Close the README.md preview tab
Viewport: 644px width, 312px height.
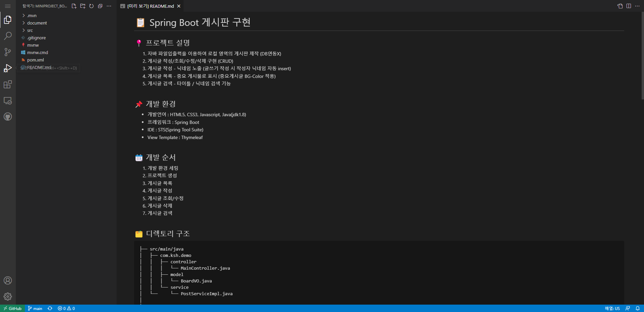click(x=179, y=6)
